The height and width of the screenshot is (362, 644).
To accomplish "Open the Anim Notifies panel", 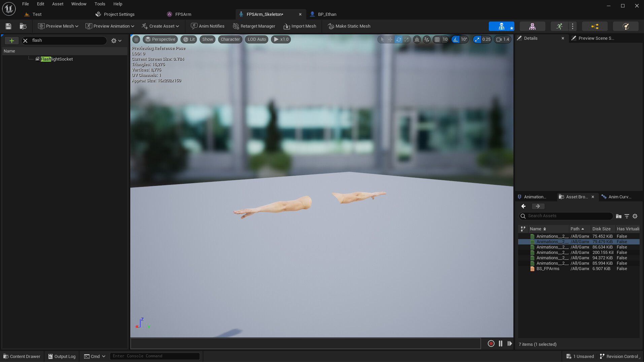I will click(x=207, y=26).
